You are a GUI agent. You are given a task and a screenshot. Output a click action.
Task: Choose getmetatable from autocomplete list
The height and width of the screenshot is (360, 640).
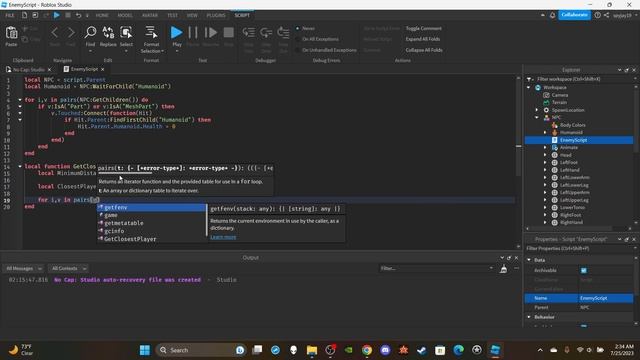[124, 223]
